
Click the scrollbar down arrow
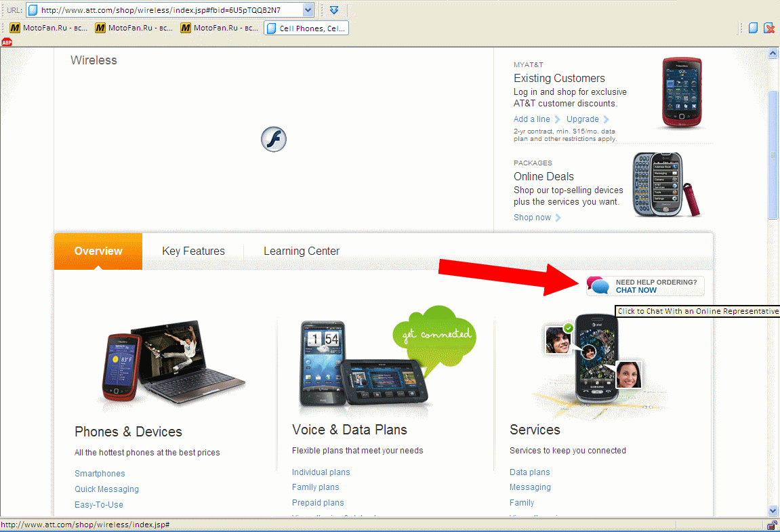[x=773, y=510]
